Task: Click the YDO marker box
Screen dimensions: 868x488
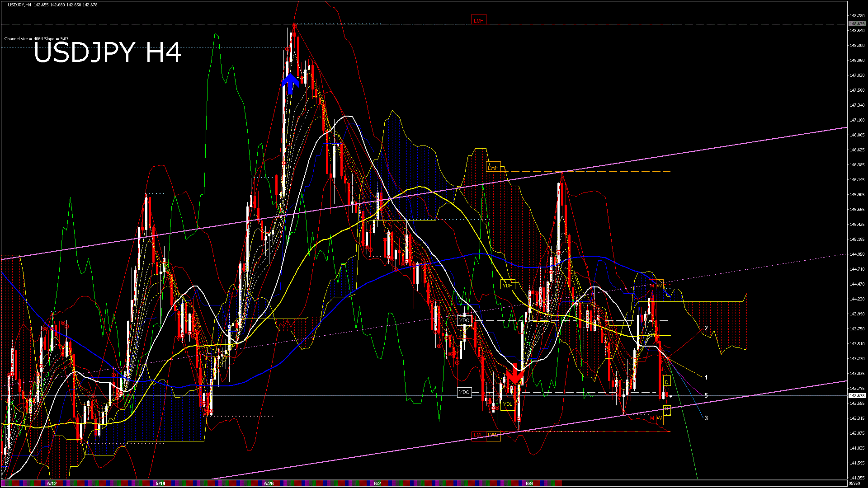Action: pyautogui.click(x=464, y=320)
